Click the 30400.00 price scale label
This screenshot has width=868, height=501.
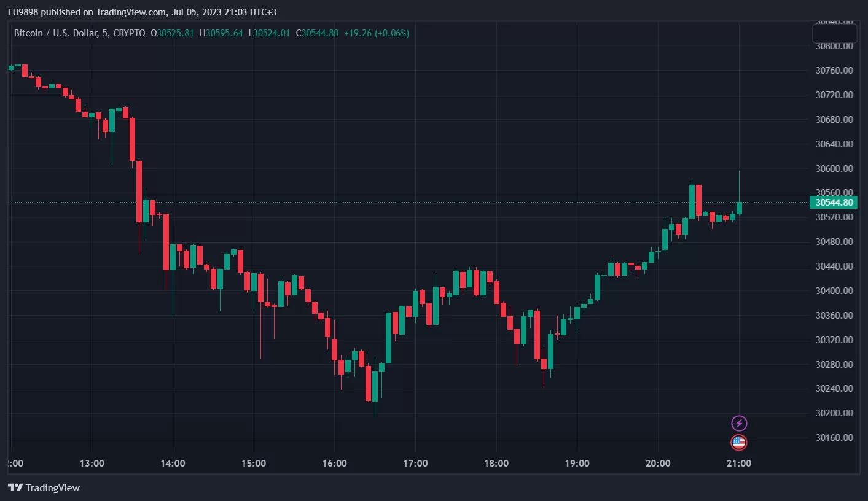pos(834,291)
